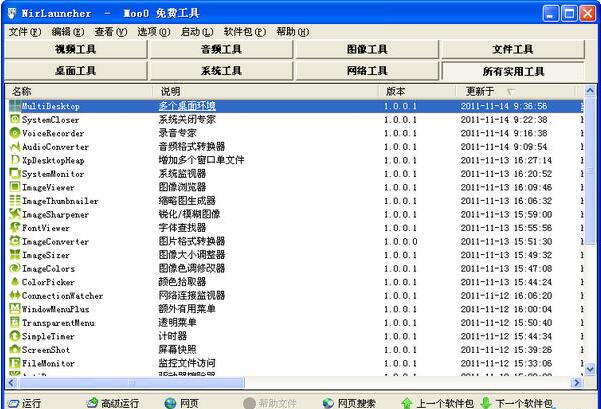Switch to the 视频工具 tab
Image resolution: width=601 pixels, height=409 pixels.
coord(75,49)
